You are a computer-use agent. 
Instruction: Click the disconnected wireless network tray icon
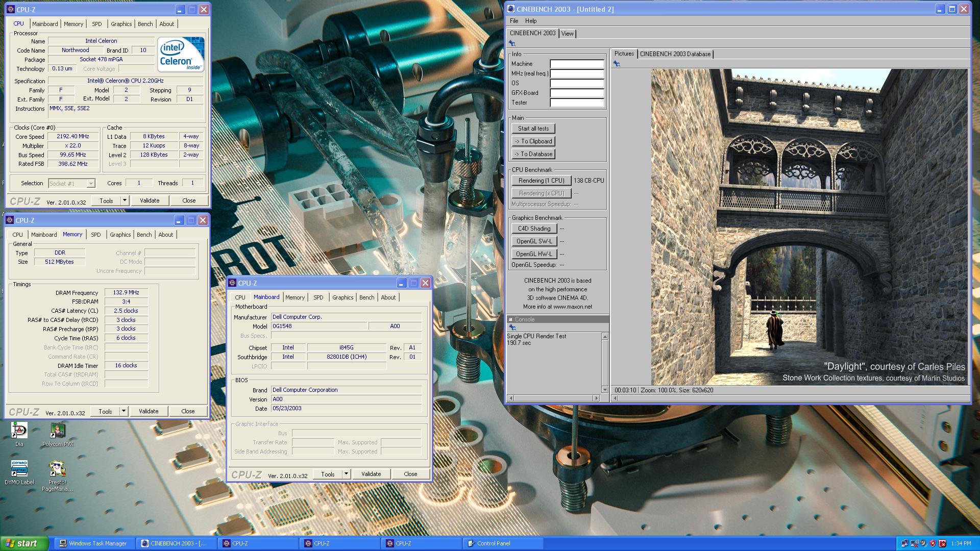tap(915, 543)
